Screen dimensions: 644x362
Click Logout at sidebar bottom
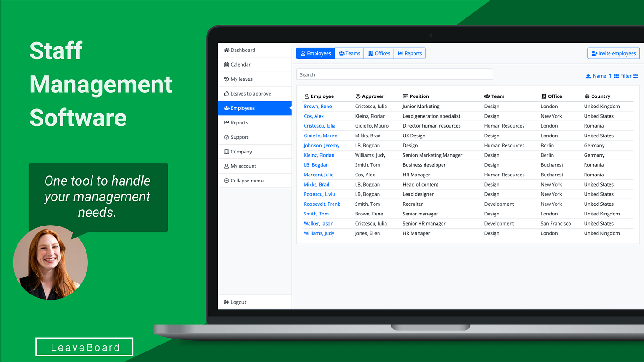coord(254,302)
